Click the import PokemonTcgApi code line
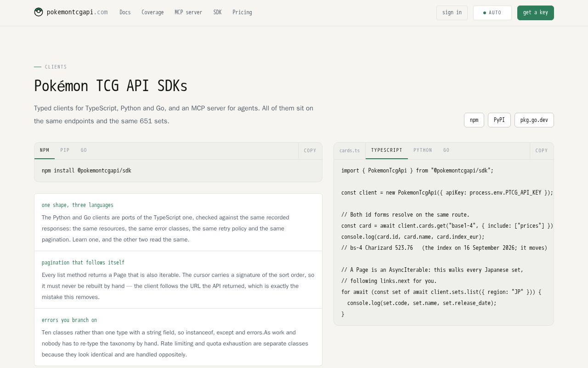Image resolution: width=588 pixels, height=368 pixels. [x=417, y=171]
